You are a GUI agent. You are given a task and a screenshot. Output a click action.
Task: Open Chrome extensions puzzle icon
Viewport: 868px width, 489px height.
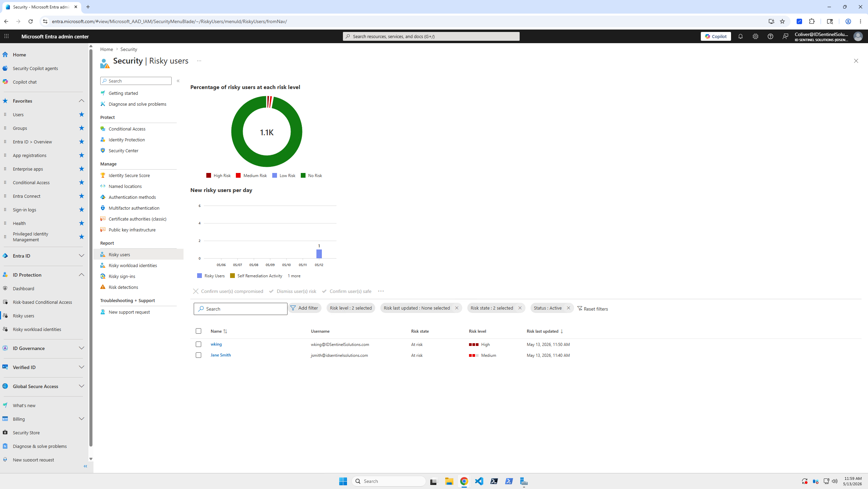point(812,21)
